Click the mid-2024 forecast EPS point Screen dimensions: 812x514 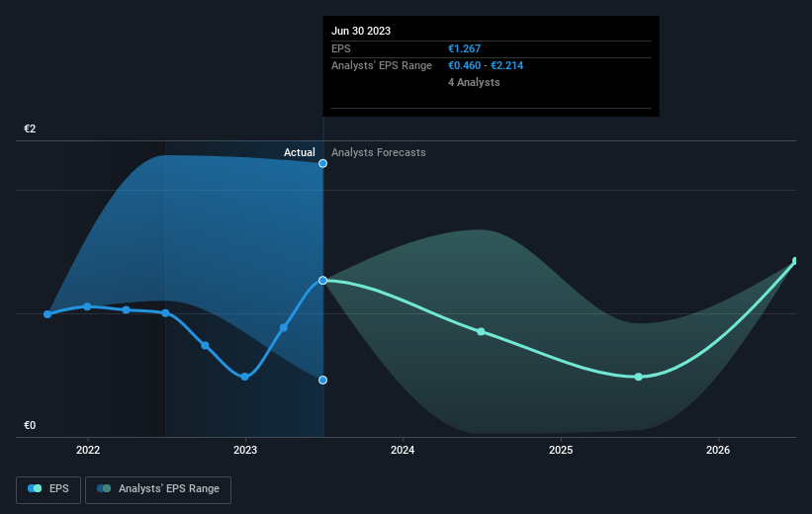481,332
